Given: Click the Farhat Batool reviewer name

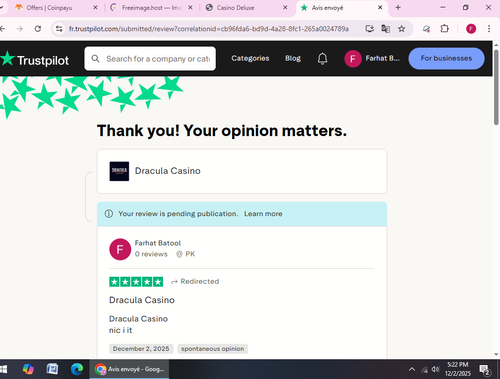Looking at the screenshot, I should pyautogui.click(x=158, y=243).
